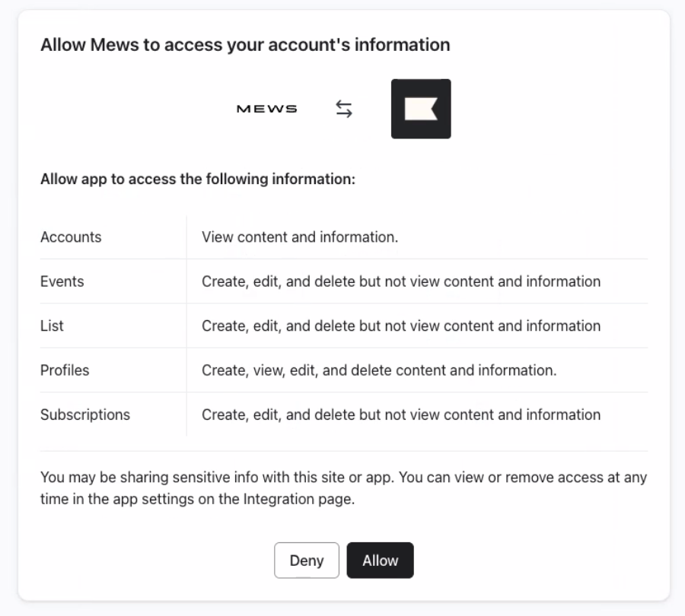Image resolution: width=685 pixels, height=616 pixels.
Task: Click the 'Allow Mews to access' dialog title
Action: (x=245, y=45)
